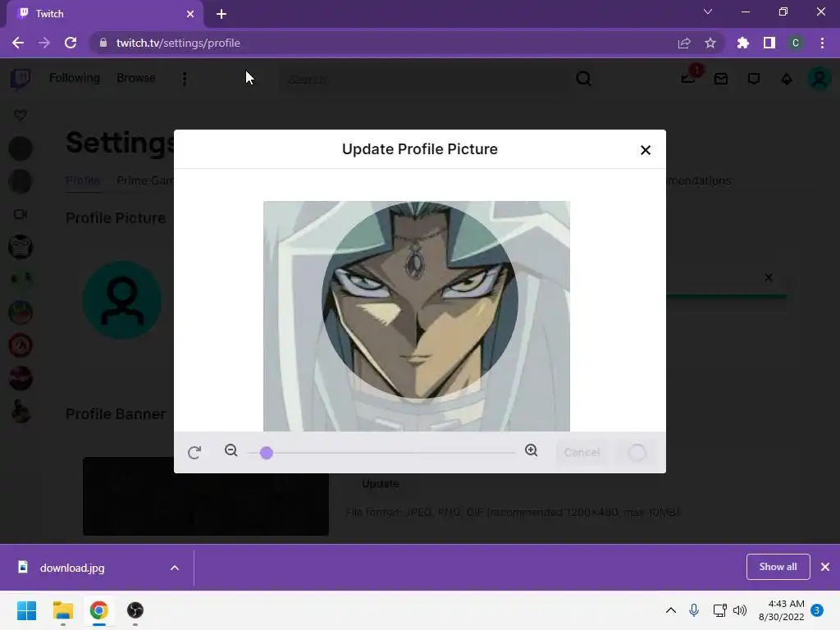This screenshot has height=630, width=840.
Task: Click Cancel in the picture dialog
Action: [x=582, y=453]
